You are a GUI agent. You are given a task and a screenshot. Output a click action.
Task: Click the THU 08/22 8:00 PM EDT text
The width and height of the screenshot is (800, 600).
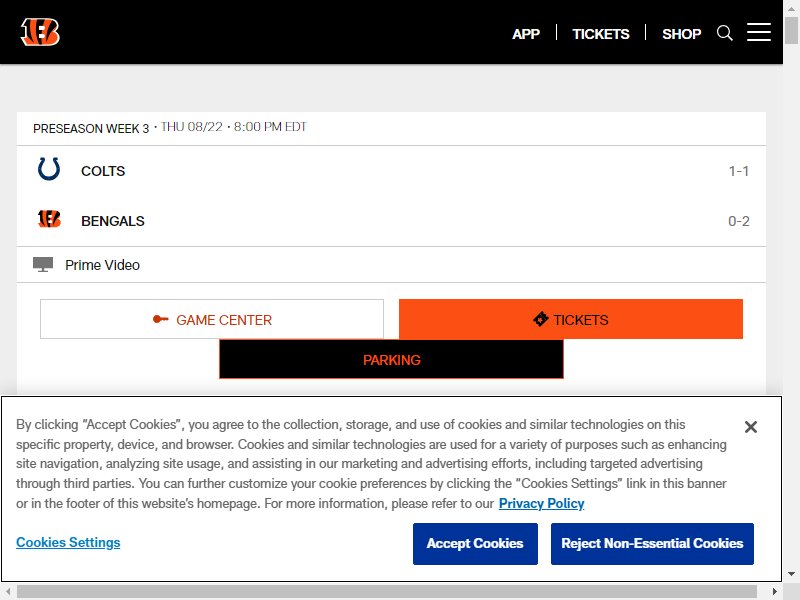(x=234, y=127)
